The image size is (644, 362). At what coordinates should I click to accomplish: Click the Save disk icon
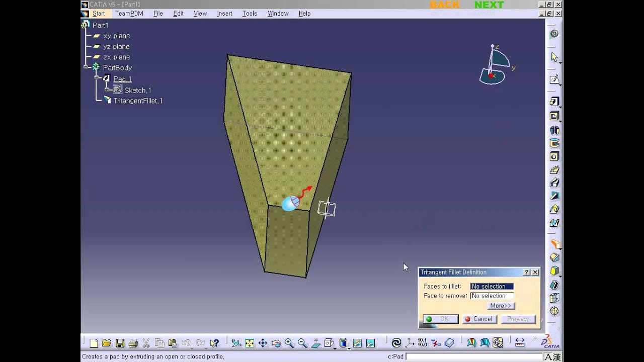pos(120,343)
